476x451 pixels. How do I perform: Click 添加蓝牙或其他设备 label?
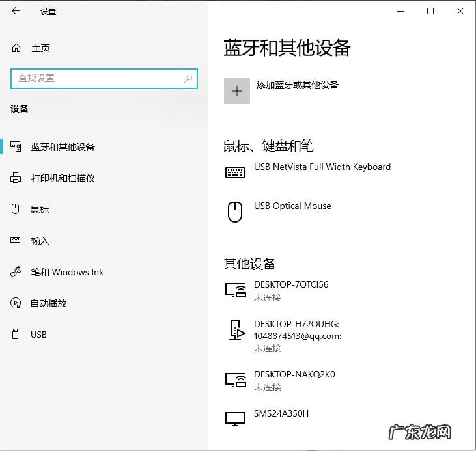coord(297,85)
